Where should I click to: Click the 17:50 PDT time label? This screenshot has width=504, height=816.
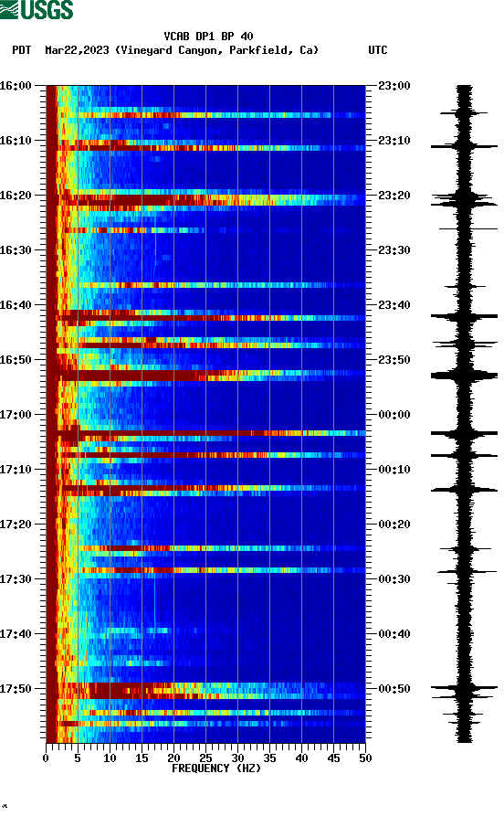[x=16, y=688]
